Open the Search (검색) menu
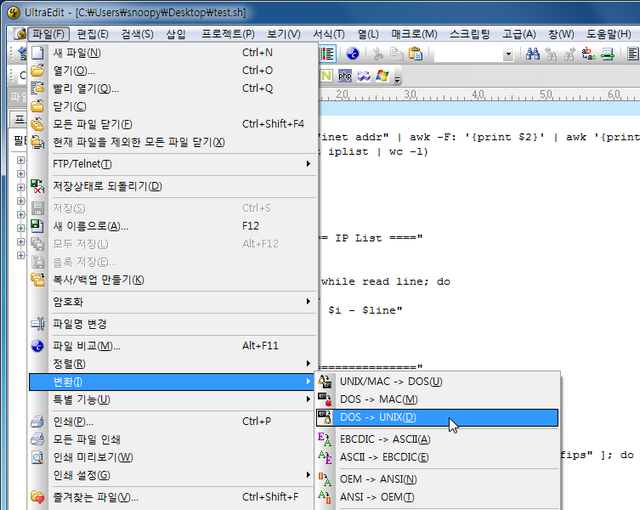This screenshot has width=640, height=510. click(137, 34)
